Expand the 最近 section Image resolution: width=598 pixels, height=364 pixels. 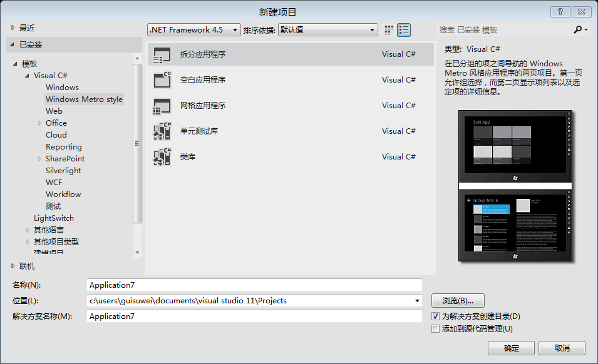coord(13,28)
